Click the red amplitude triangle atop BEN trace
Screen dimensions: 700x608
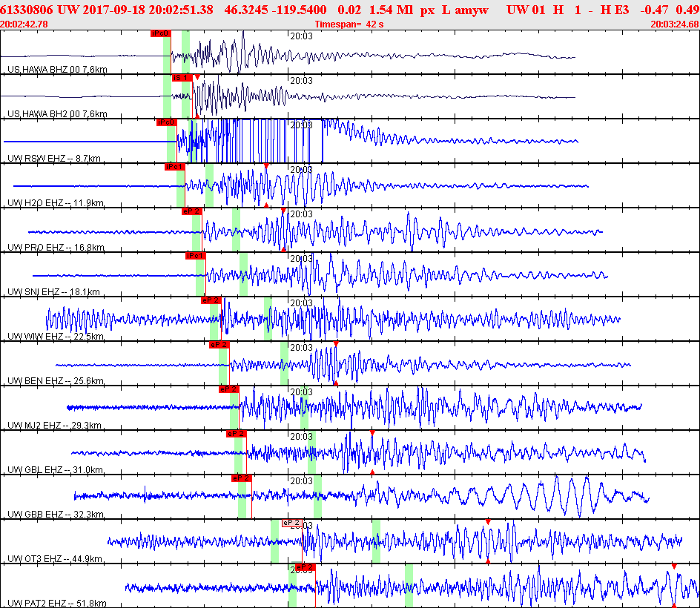pyautogui.click(x=336, y=344)
